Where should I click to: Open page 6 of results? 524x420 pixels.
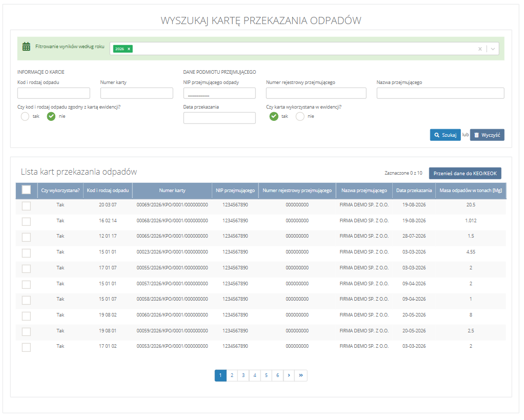(277, 375)
